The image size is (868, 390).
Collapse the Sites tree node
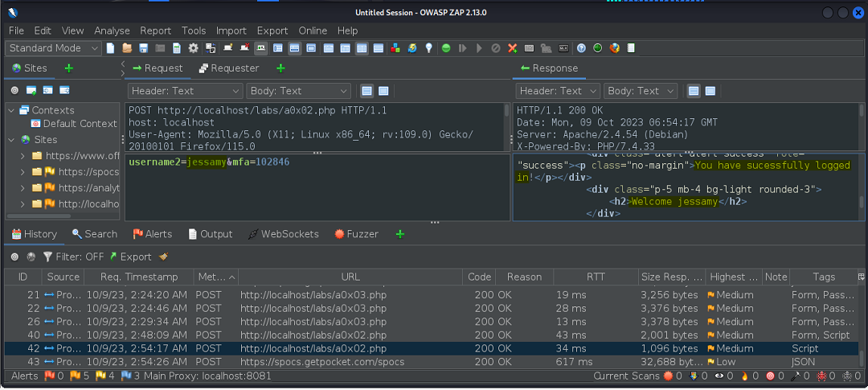(11, 140)
